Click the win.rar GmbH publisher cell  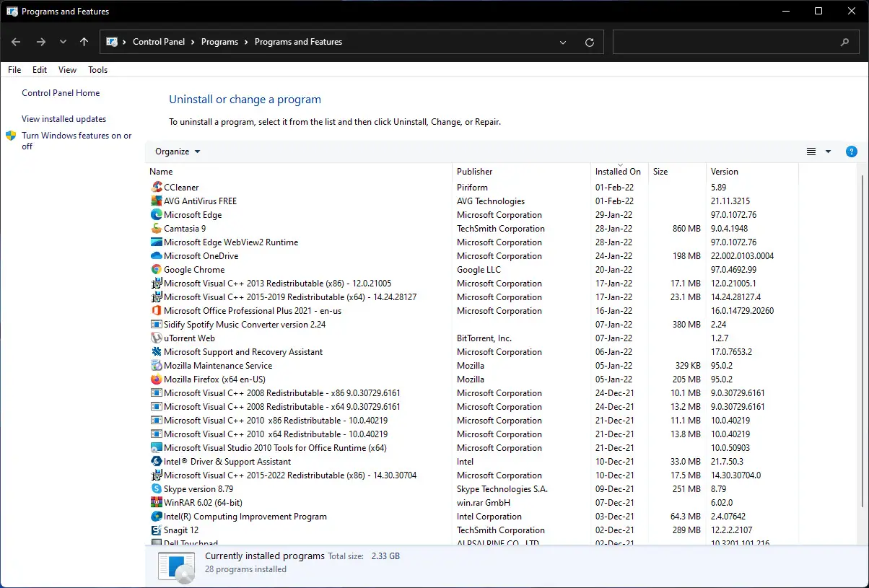(484, 503)
